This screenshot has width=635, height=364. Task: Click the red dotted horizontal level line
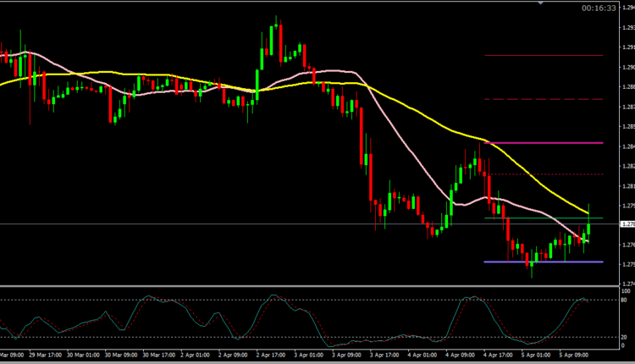tap(542, 174)
